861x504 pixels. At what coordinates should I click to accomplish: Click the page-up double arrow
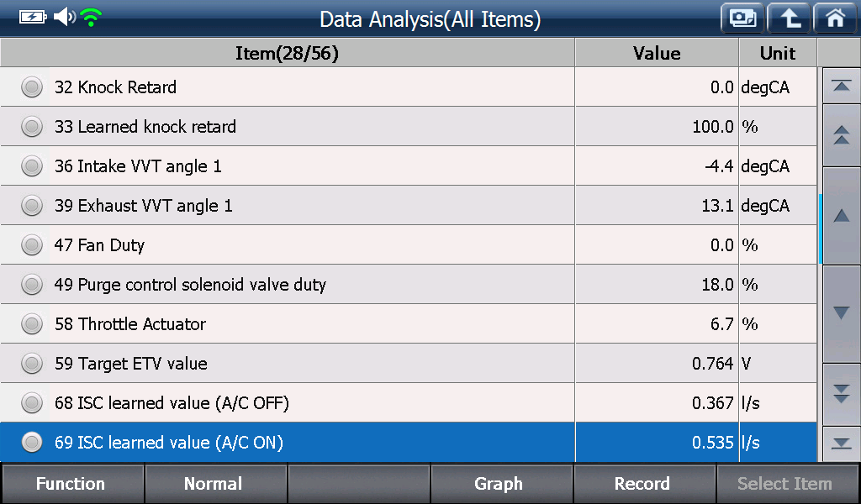tap(841, 135)
